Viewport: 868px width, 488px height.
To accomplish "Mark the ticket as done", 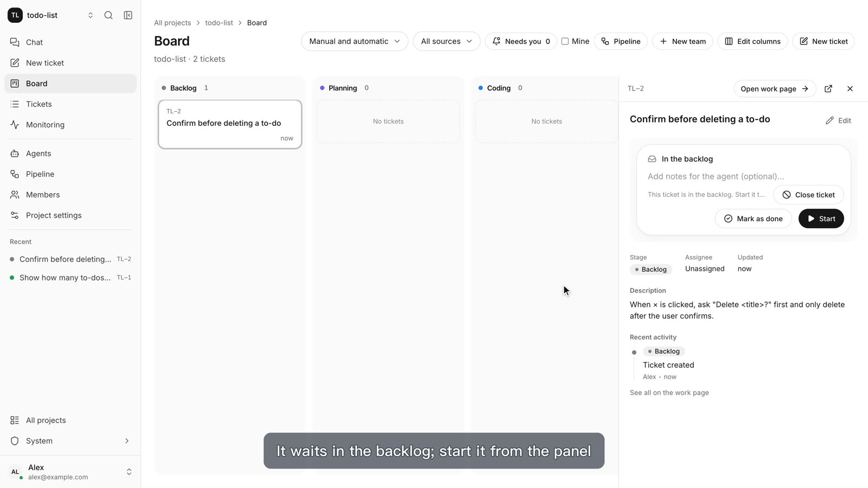I will [x=753, y=219].
